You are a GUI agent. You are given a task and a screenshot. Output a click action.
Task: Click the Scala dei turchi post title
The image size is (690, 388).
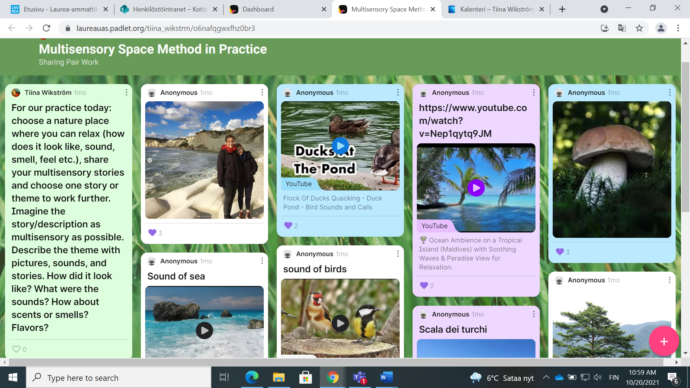[453, 329]
